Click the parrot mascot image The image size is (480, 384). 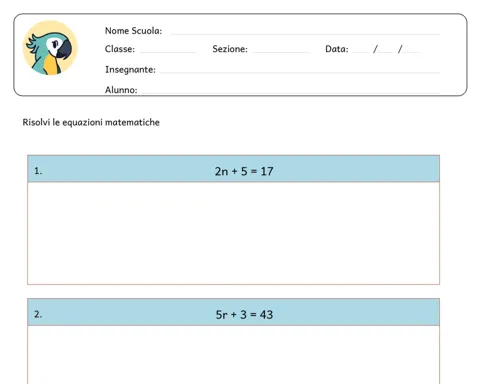click(50, 48)
